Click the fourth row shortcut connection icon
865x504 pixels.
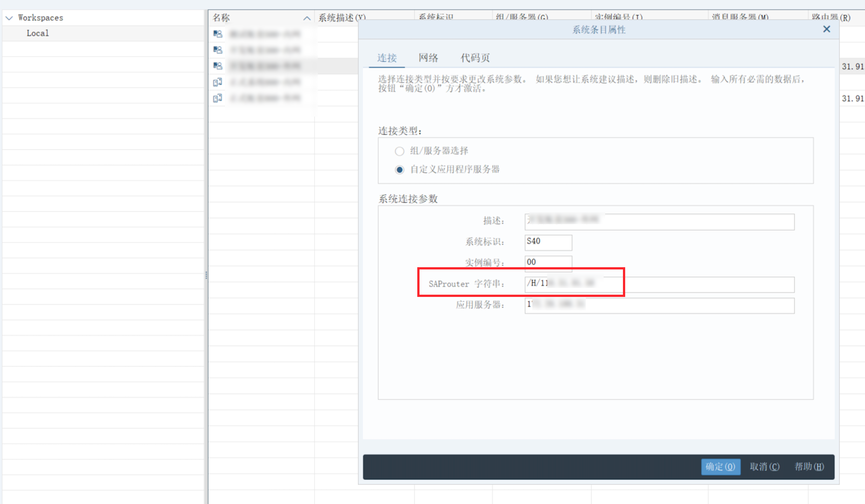pos(218,82)
